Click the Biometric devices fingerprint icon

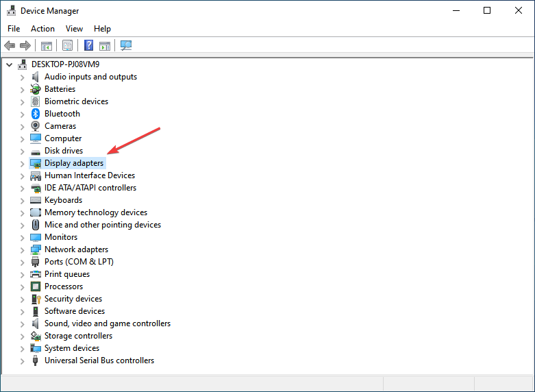tap(36, 101)
